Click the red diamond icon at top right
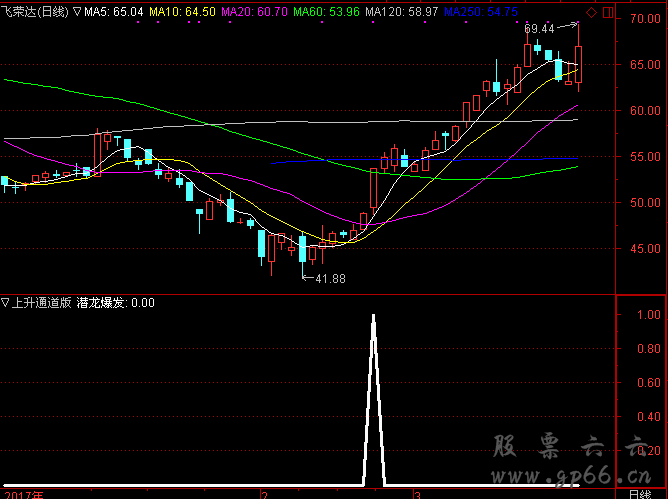This screenshot has height=499, width=668. (x=591, y=12)
